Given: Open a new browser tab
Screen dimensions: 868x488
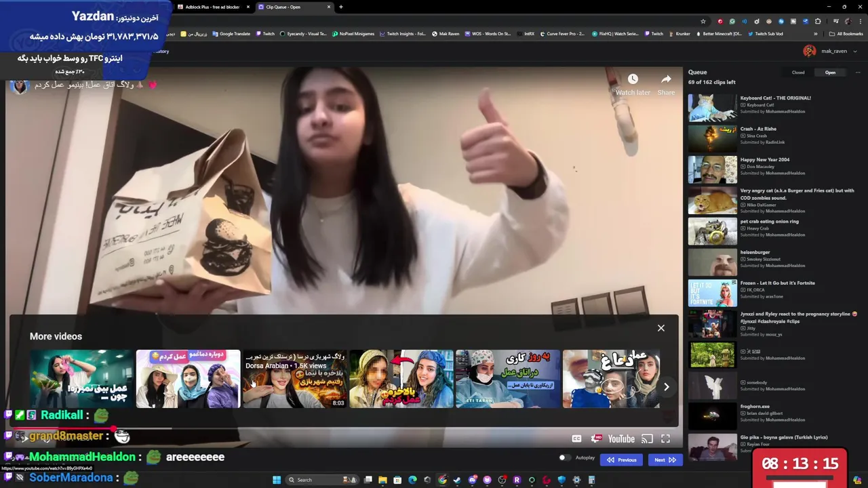Looking at the screenshot, I should tap(341, 7).
